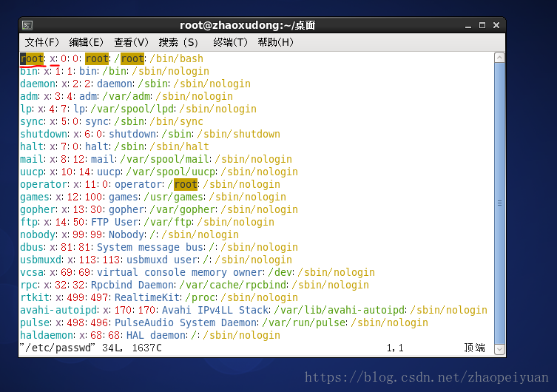Click the '顶端' position indicator

475,348
